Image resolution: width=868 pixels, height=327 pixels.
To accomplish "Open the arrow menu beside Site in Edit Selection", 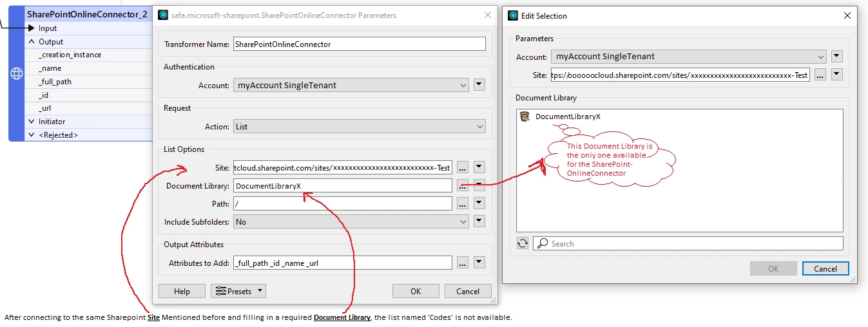I will pos(837,74).
